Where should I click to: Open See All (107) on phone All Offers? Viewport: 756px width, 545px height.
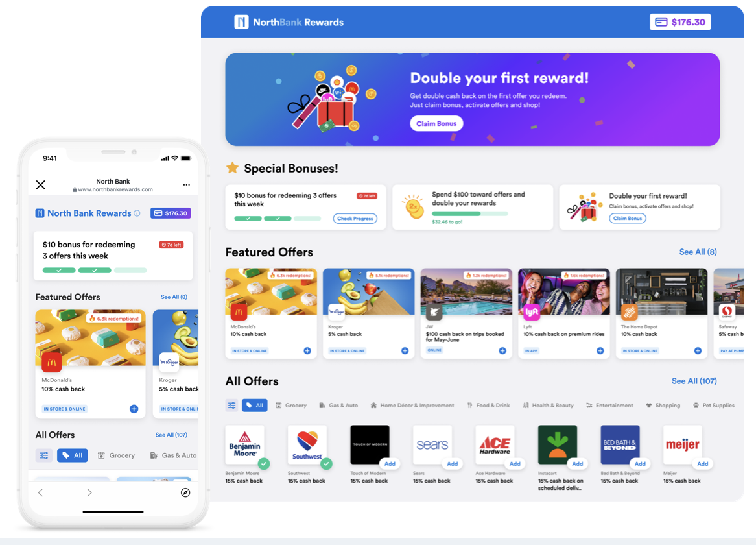coord(171,435)
